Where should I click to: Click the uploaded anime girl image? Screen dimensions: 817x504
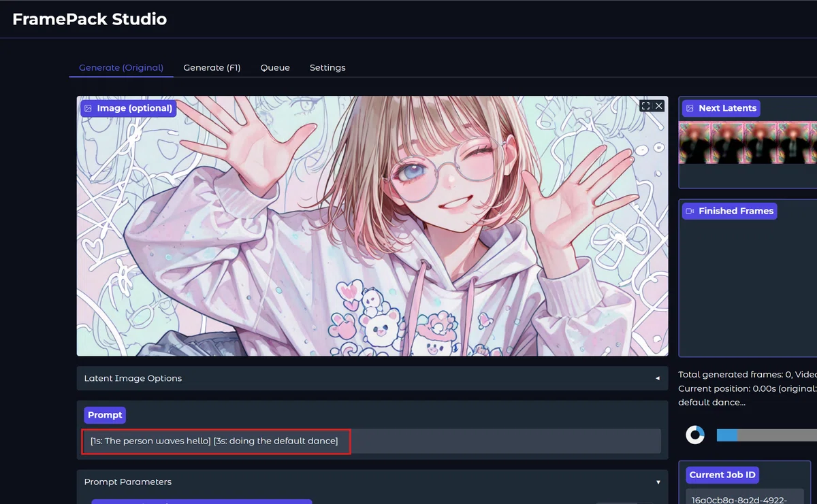(372, 226)
